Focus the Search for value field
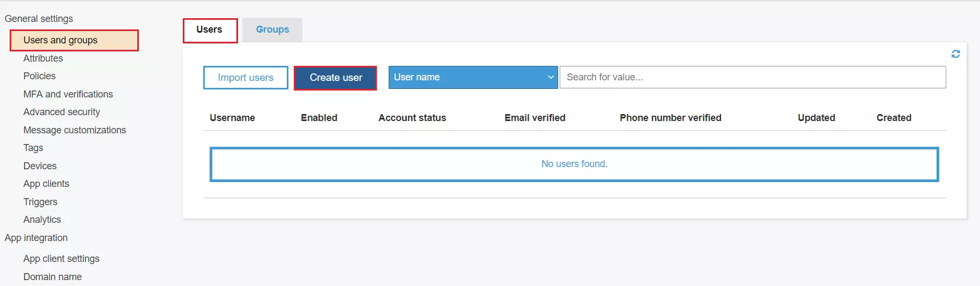Image resolution: width=980 pixels, height=286 pixels. (753, 77)
